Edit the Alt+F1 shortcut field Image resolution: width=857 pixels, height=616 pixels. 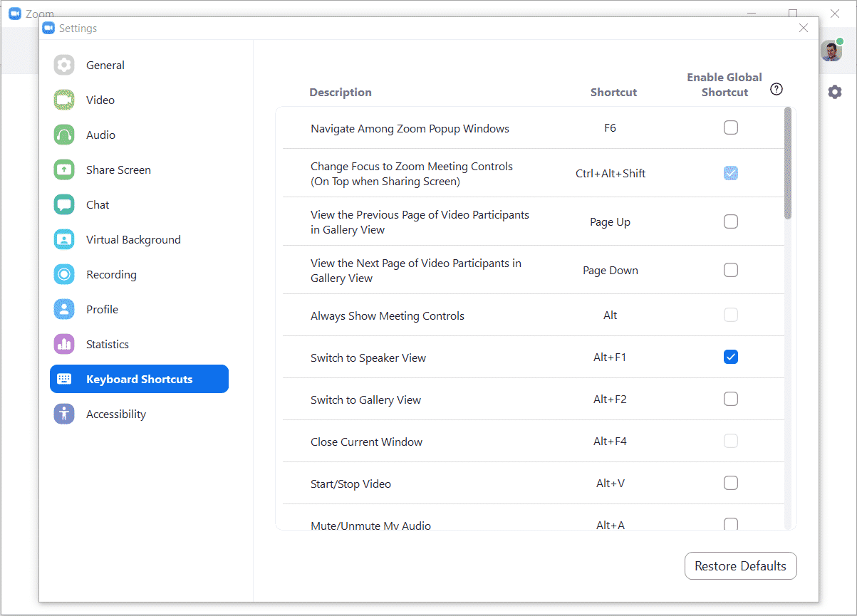(x=610, y=357)
